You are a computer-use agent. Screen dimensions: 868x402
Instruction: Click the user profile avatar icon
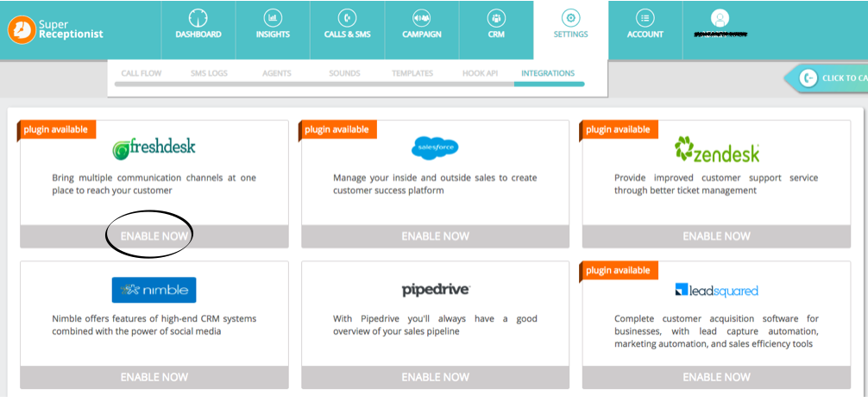pyautogui.click(x=720, y=18)
